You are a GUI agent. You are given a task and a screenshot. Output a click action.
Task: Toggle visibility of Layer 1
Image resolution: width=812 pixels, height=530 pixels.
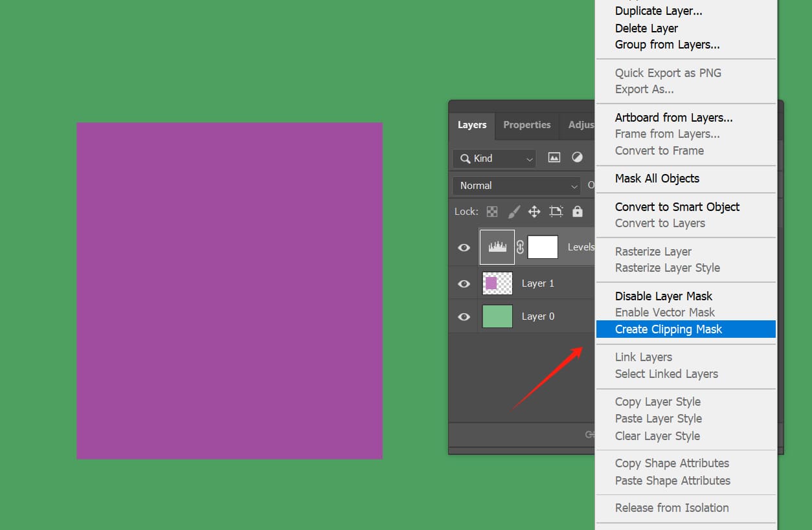tap(464, 283)
